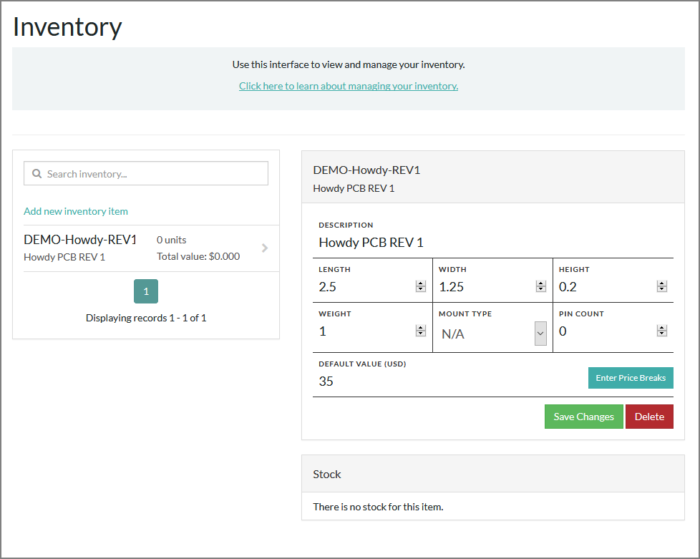The height and width of the screenshot is (559, 700).
Task: Click the Weight spinner arrows
Action: [x=421, y=331]
